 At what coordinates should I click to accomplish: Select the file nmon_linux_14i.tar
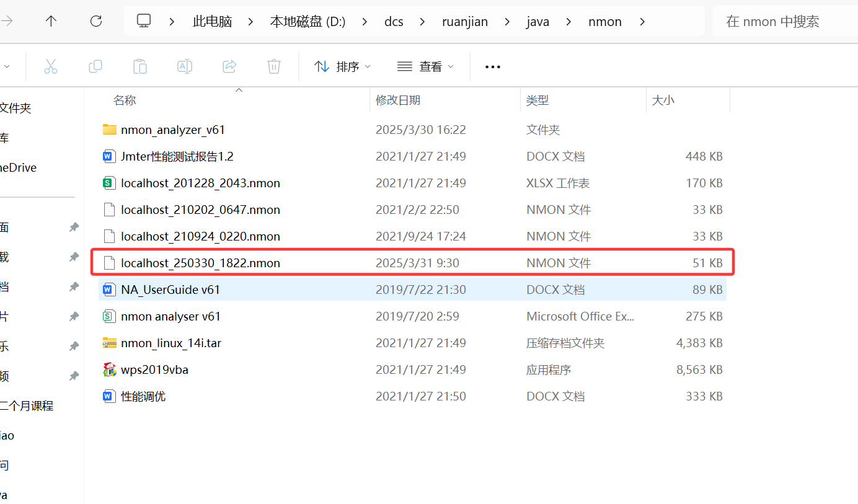tap(171, 343)
